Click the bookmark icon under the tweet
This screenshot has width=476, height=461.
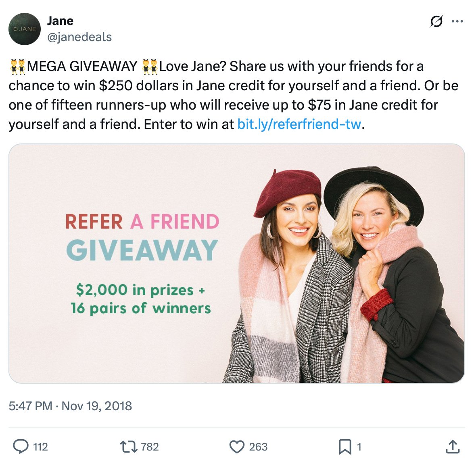tap(345, 446)
